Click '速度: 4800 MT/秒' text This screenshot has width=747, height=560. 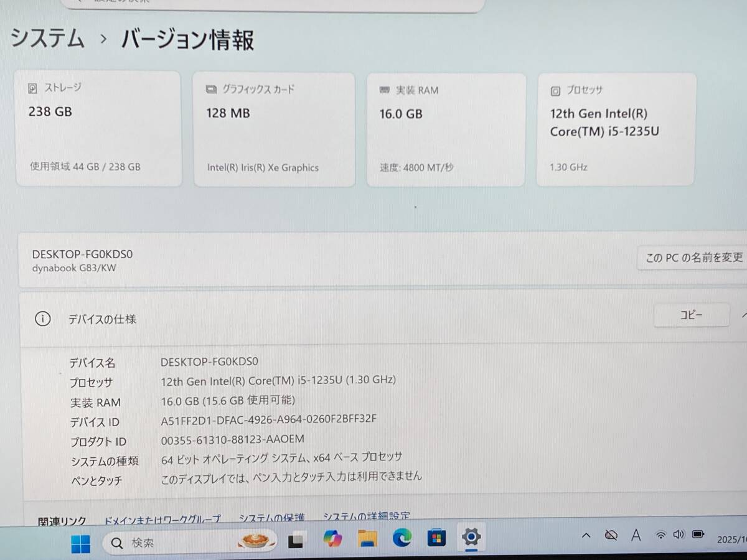[416, 167]
